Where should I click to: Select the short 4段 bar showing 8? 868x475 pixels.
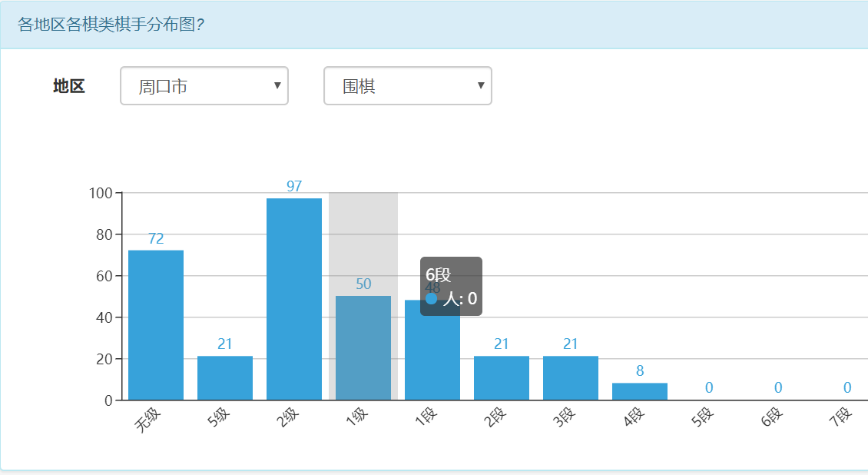pos(640,391)
